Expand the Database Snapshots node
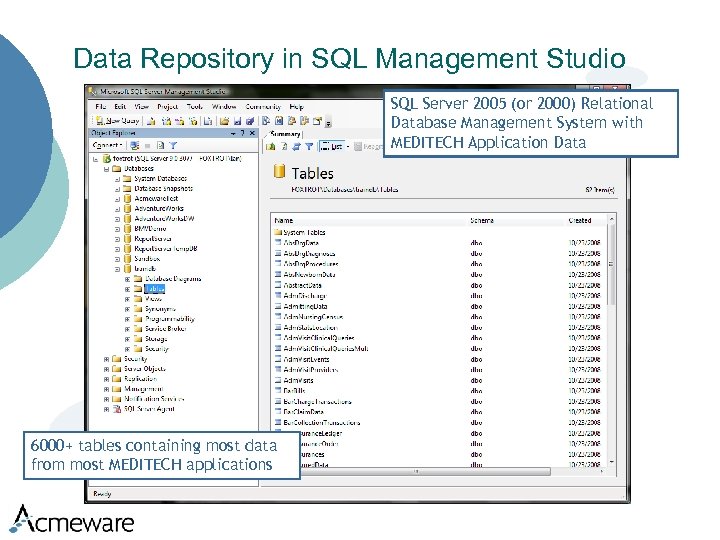Screen dimensions: 720x540 (117, 189)
